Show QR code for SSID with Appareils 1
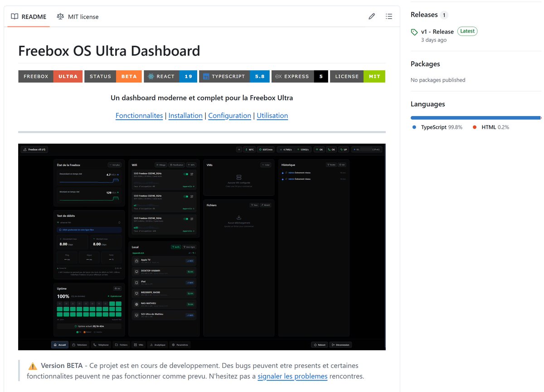Screen dimensions: 544x392 [x=192, y=196]
